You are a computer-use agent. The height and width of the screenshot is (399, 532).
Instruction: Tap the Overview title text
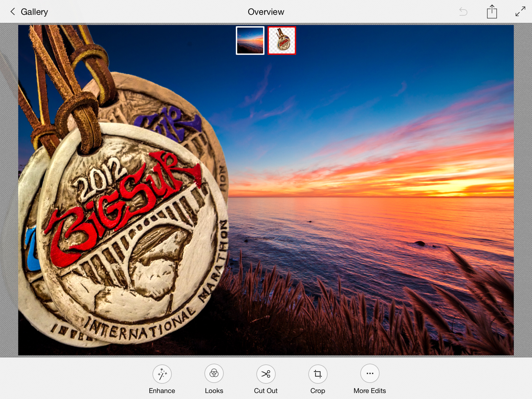pyautogui.click(x=266, y=12)
